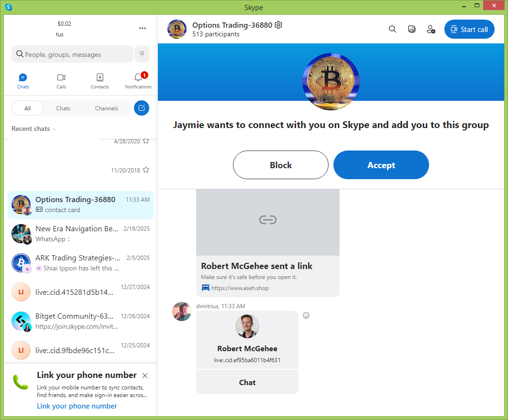The height and width of the screenshot is (420, 508).
Task: Click the add participant icon
Action: 431,29
